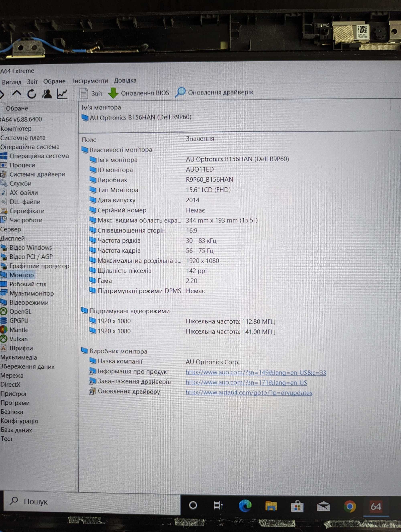
Task: Expand the База даних category
Action: tap(16, 430)
